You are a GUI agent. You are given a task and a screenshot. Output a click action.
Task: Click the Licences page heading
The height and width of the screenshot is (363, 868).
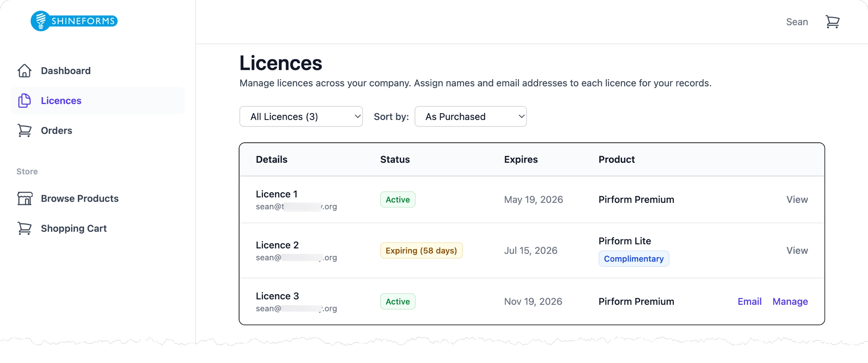281,63
